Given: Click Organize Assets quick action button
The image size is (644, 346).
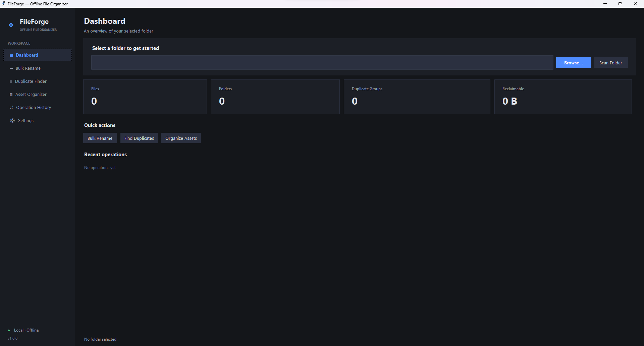Looking at the screenshot, I should [x=181, y=138].
